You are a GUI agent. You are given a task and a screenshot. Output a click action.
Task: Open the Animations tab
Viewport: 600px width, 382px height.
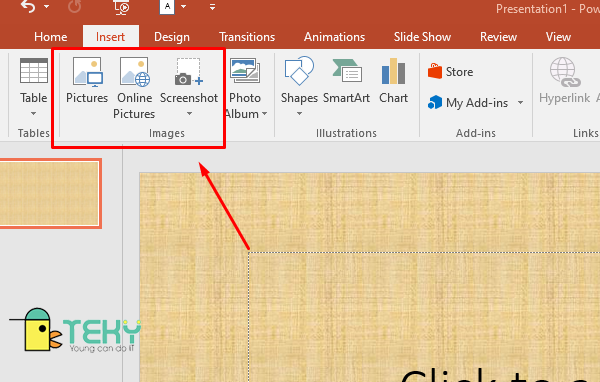[x=334, y=37]
